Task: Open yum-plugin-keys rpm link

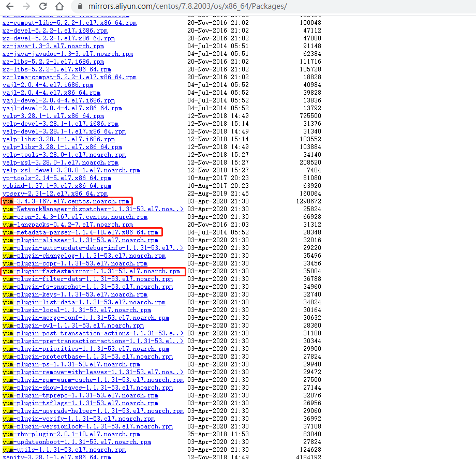Action: click(75, 294)
